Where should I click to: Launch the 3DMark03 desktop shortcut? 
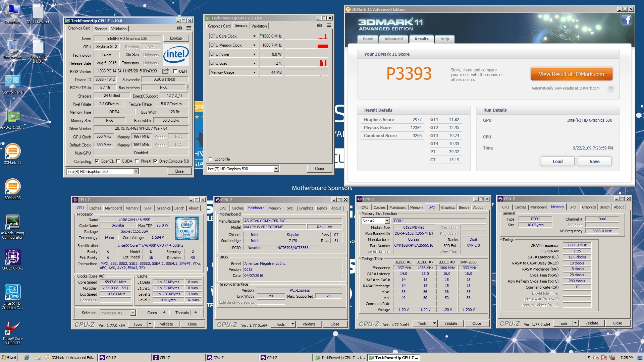12,189
